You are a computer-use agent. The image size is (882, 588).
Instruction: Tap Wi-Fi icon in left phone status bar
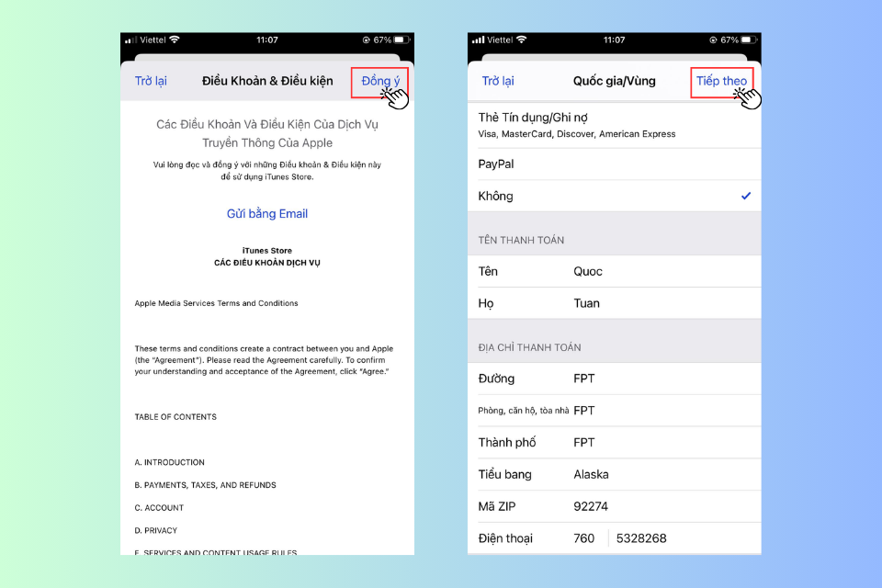[175, 40]
